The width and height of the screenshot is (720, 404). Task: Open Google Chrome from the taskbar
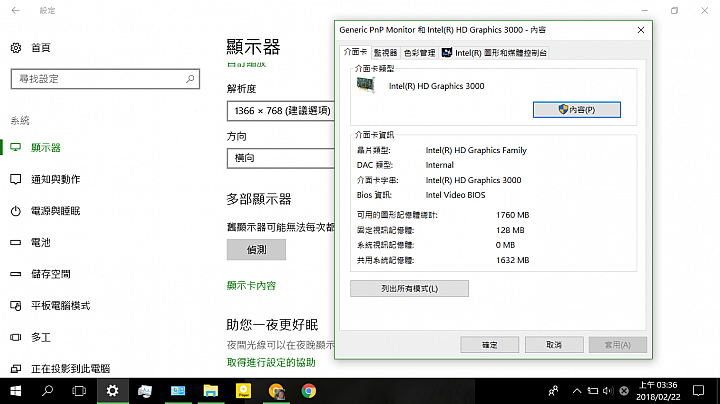[x=309, y=391]
